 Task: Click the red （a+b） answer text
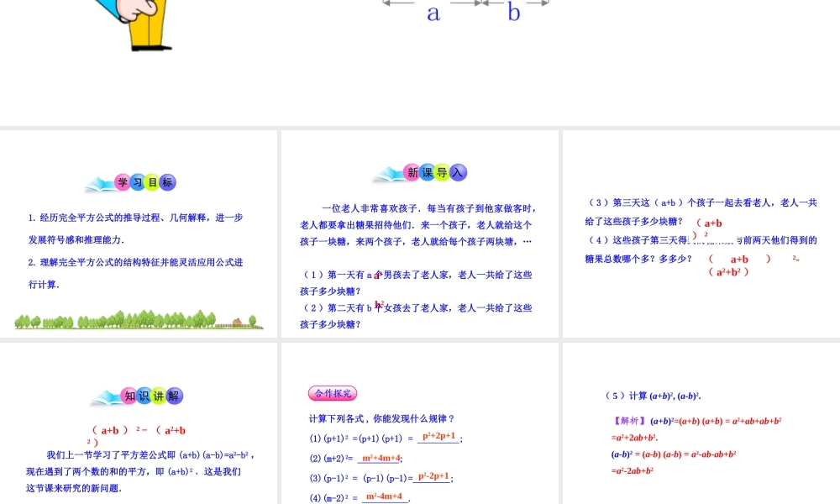click(709, 222)
